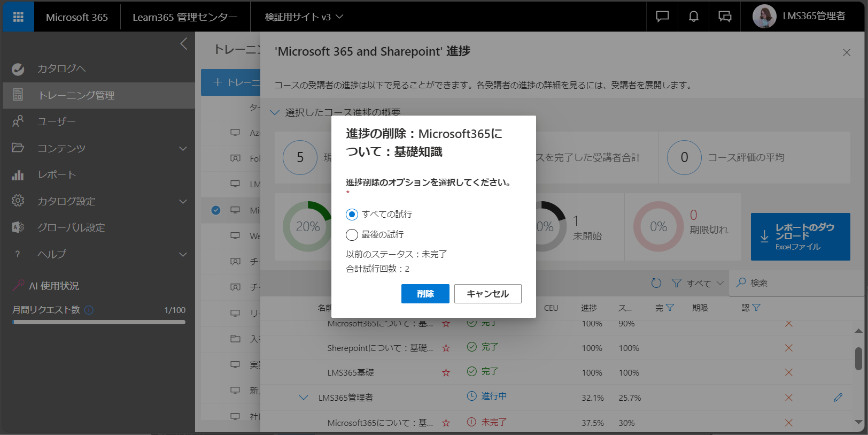Delete progress on LMS365管理者 row
This screenshot has height=435, width=868.
point(788,398)
